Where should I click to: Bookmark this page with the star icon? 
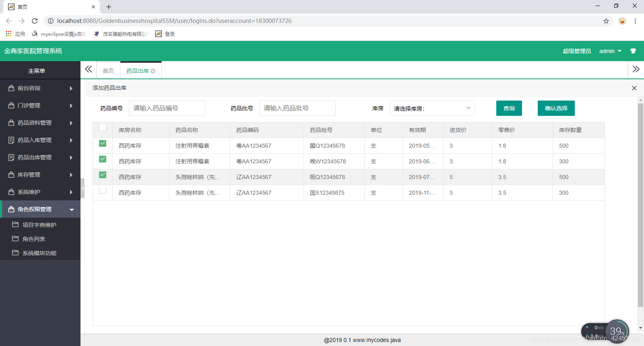click(606, 21)
